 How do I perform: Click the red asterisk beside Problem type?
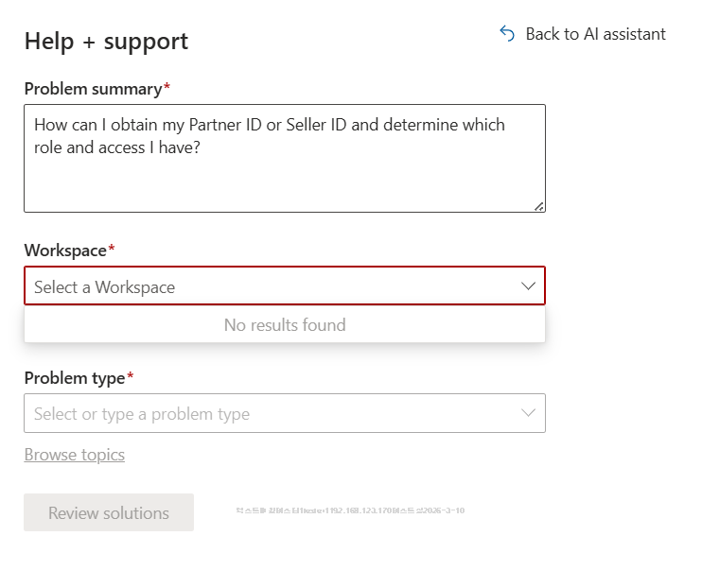tap(131, 375)
